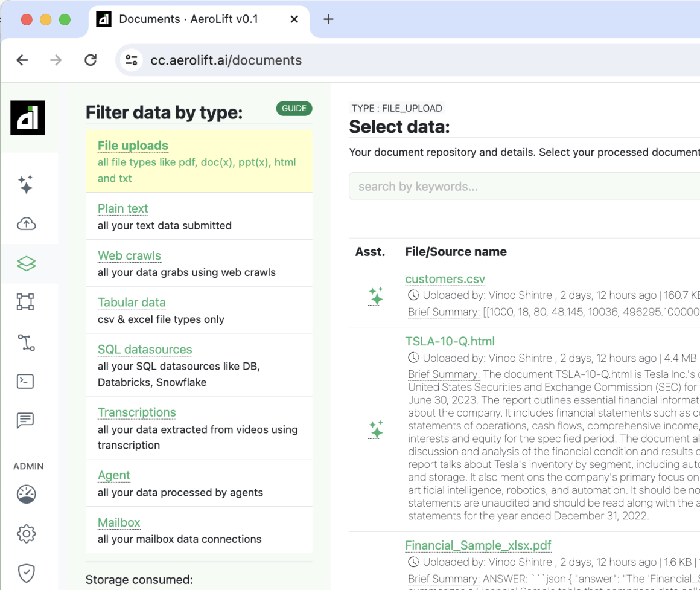Click the browser forward arrow
700x590 pixels.
(x=56, y=60)
